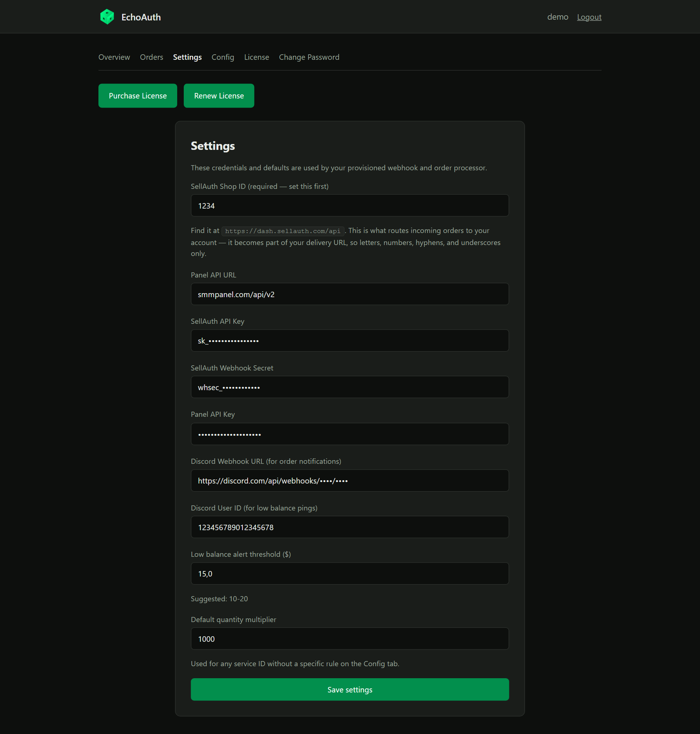Click the 'Discord Webhook URL' label

(266, 461)
